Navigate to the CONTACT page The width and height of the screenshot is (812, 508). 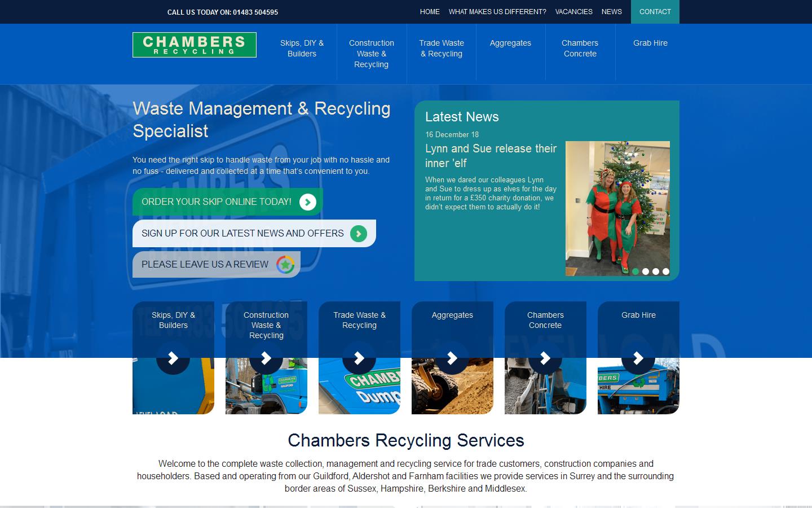pyautogui.click(x=655, y=11)
